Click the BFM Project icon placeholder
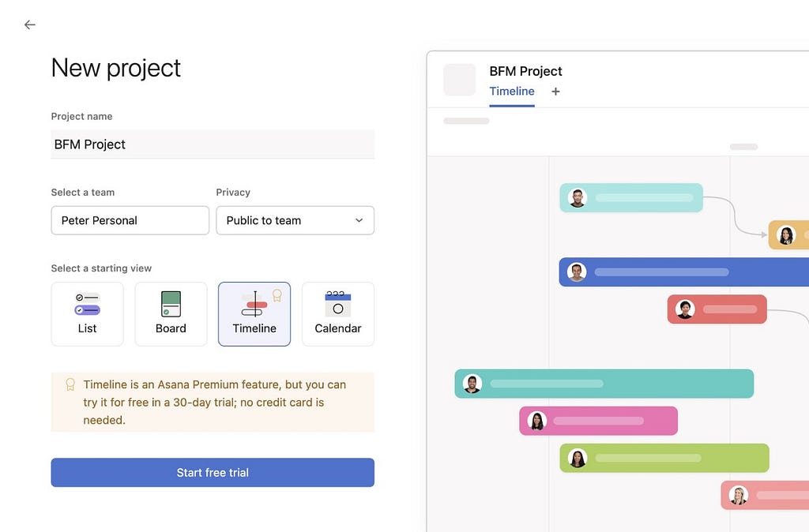809x532 pixels. pos(460,80)
